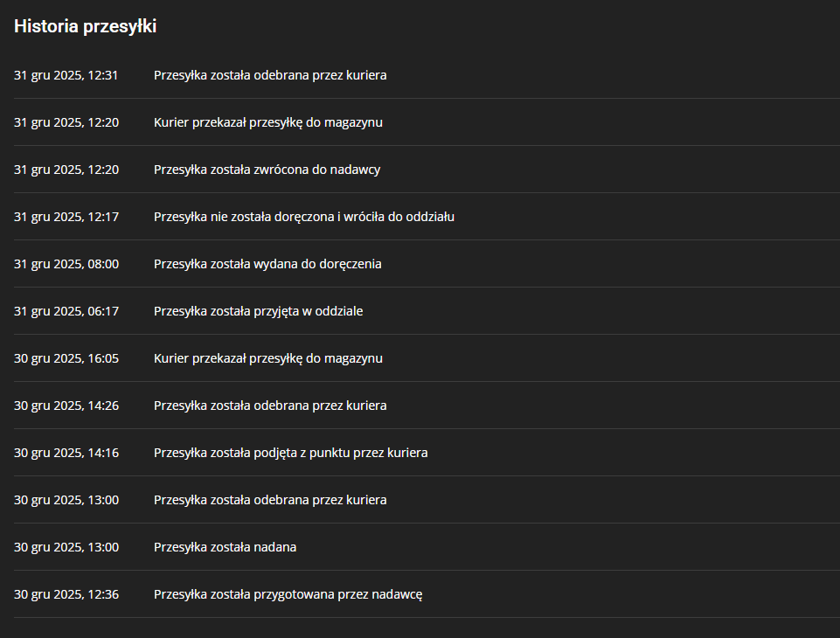The image size is (840, 638).
Task: Click "Przesyłka nie została doręczona i wróciła do oddziału"
Action: coord(303,217)
